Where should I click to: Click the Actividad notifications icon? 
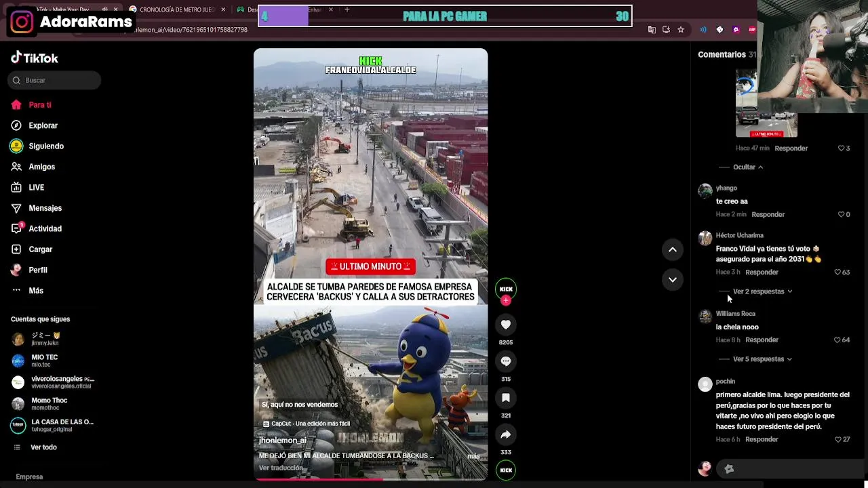pyautogui.click(x=16, y=228)
